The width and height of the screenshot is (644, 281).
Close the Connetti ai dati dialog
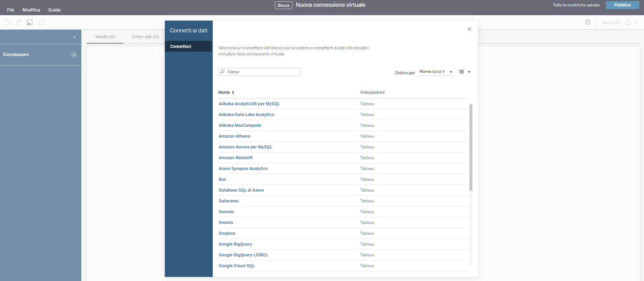tap(469, 29)
